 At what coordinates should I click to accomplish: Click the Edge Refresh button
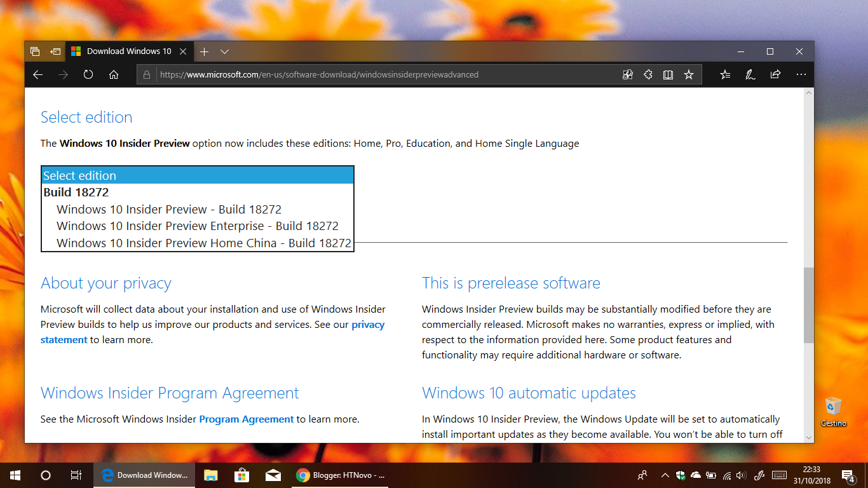pyautogui.click(x=88, y=74)
